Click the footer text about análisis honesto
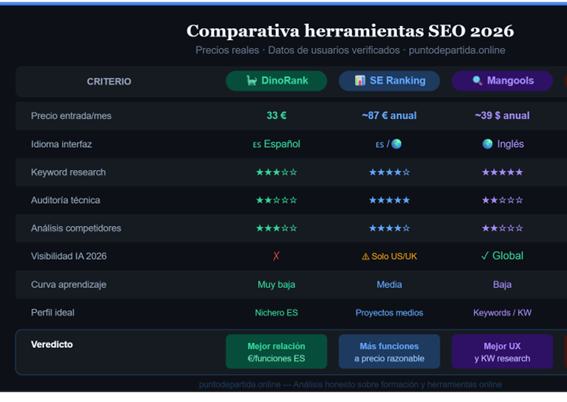The height and width of the screenshot is (402, 567). click(x=350, y=384)
